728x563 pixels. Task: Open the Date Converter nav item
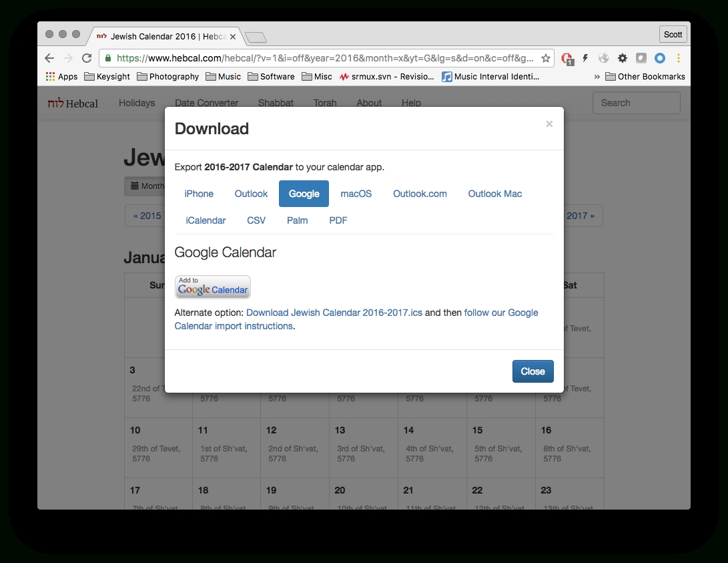[x=207, y=103]
